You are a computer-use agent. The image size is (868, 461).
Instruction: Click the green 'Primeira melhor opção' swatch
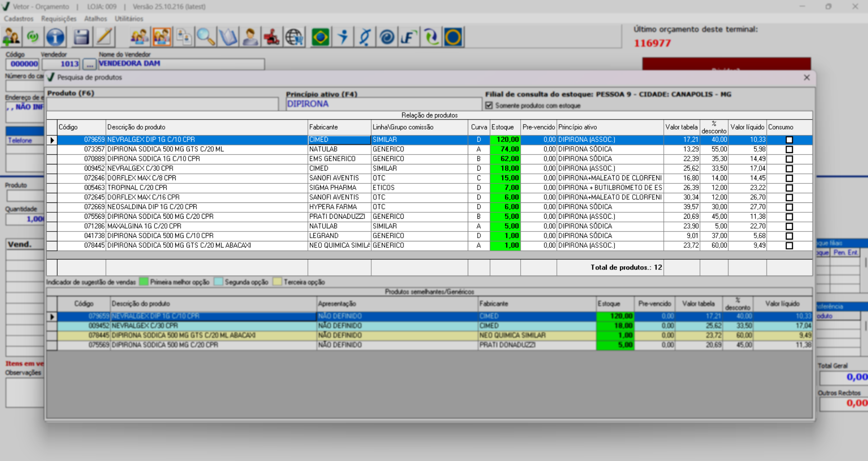(144, 282)
